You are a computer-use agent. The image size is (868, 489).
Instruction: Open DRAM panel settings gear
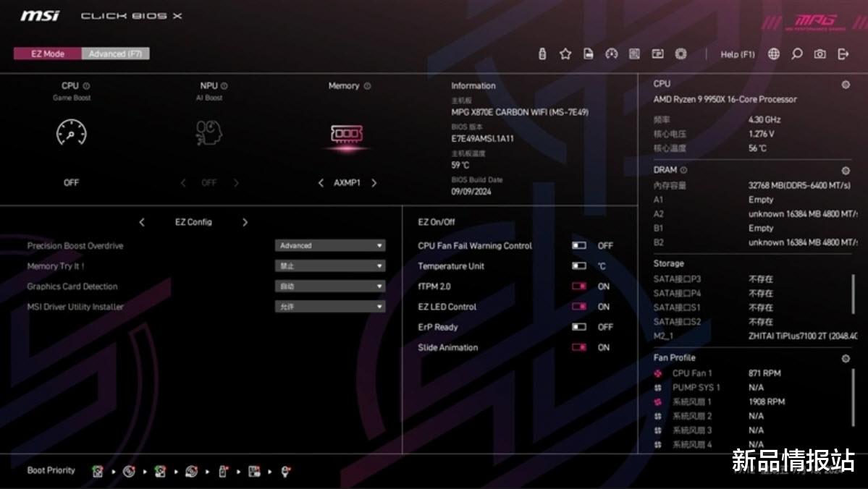coord(846,171)
